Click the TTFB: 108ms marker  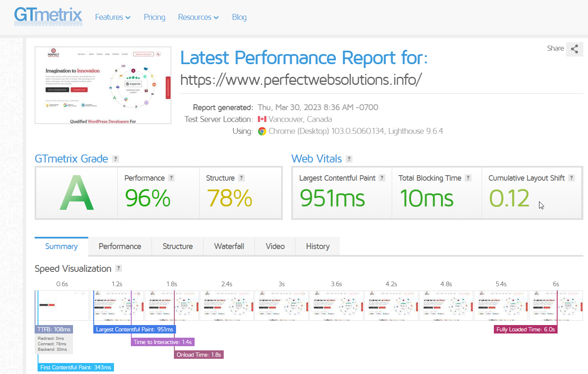pyautogui.click(x=54, y=329)
